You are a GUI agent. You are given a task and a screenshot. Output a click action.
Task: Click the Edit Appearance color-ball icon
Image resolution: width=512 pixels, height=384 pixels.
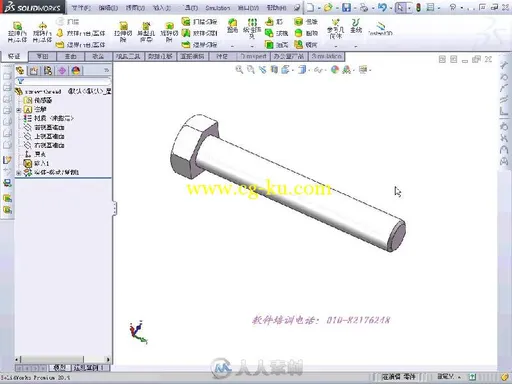click(x=335, y=70)
